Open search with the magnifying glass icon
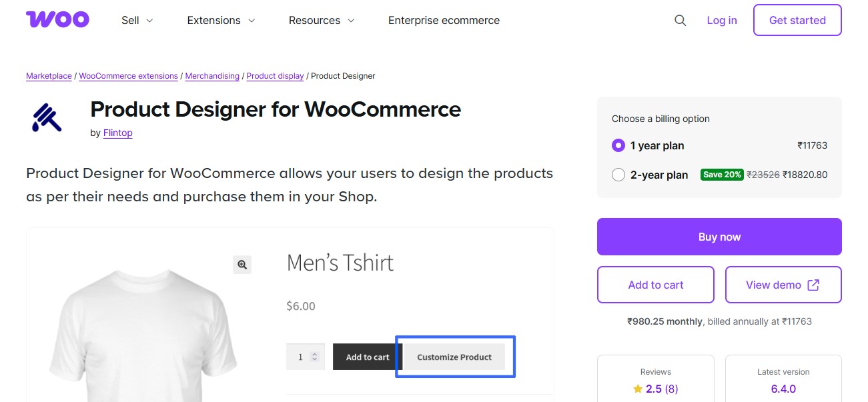 pos(680,20)
